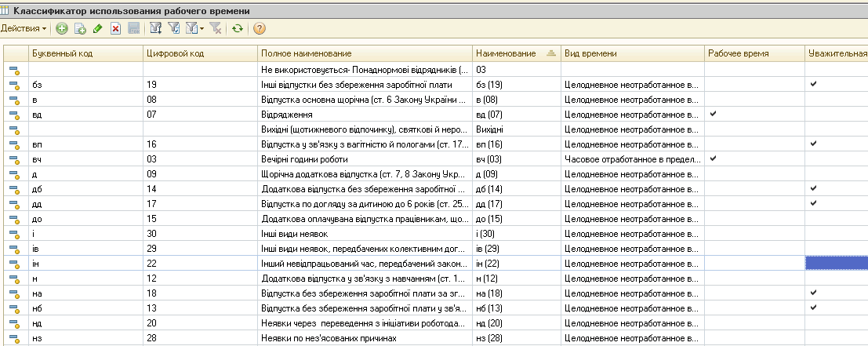This screenshot has width=868, height=346.
Task: Select row icon for Вихідні entry
Action: pos(14,129)
